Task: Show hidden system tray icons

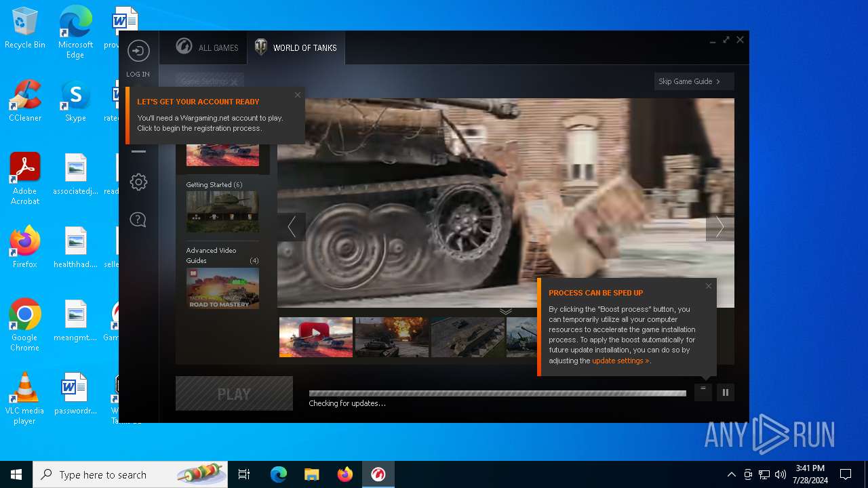Action: tap(731, 474)
